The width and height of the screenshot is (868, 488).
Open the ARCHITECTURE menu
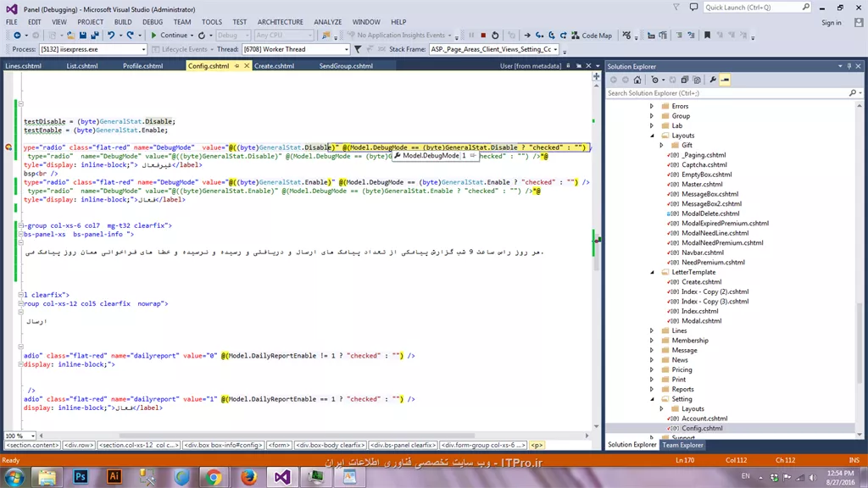click(280, 22)
